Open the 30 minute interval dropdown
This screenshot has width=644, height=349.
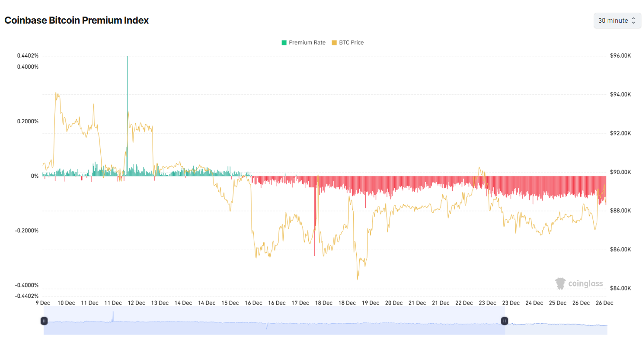coord(617,21)
